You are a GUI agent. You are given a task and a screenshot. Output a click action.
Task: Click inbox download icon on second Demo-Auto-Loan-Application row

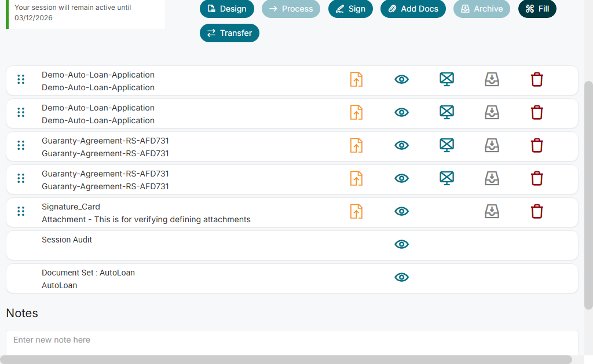492,112
